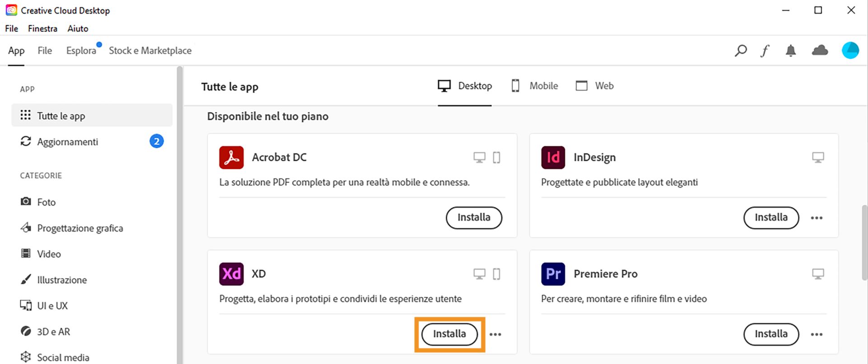The image size is (868, 364).
Task: Install Premiere Pro
Action: tap(771, 334)
